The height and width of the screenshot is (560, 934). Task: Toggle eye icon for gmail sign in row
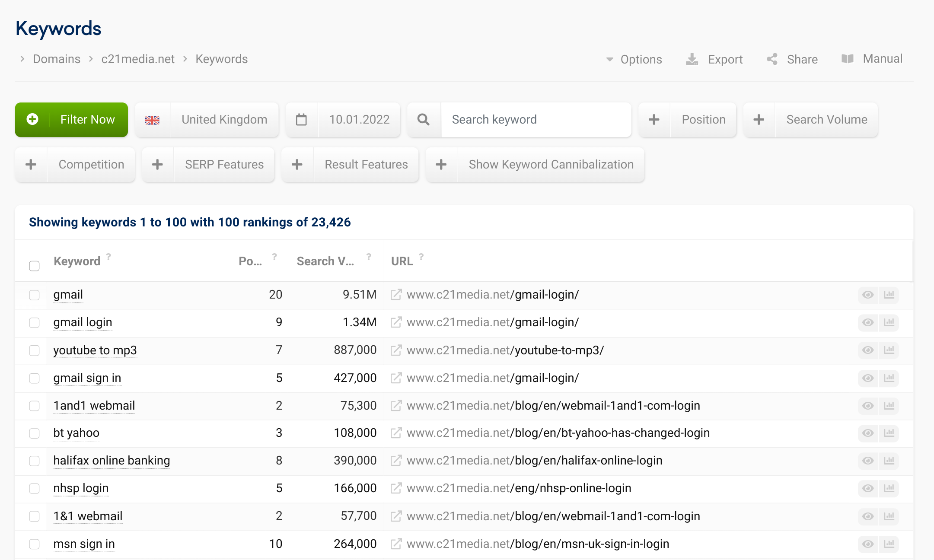tap(868, 378)
